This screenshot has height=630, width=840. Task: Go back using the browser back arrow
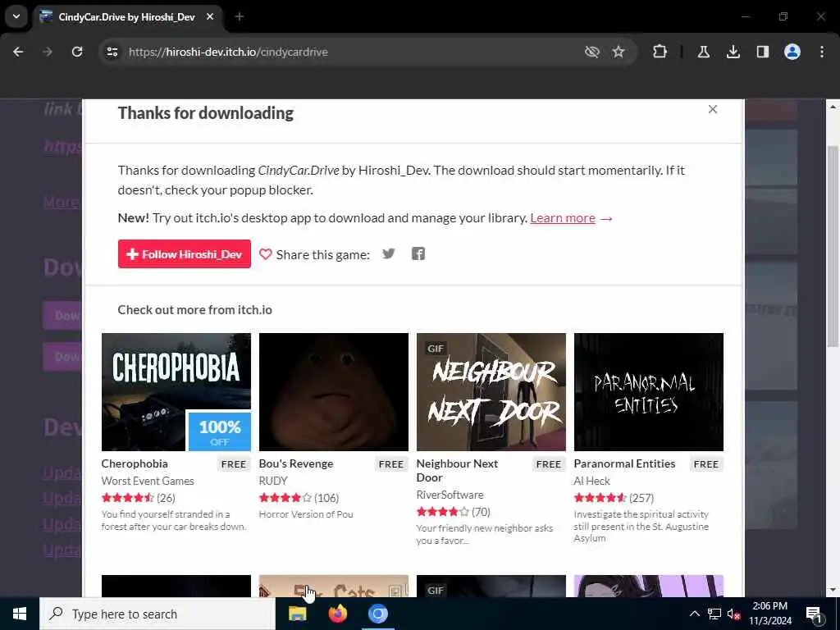(18, 52)
